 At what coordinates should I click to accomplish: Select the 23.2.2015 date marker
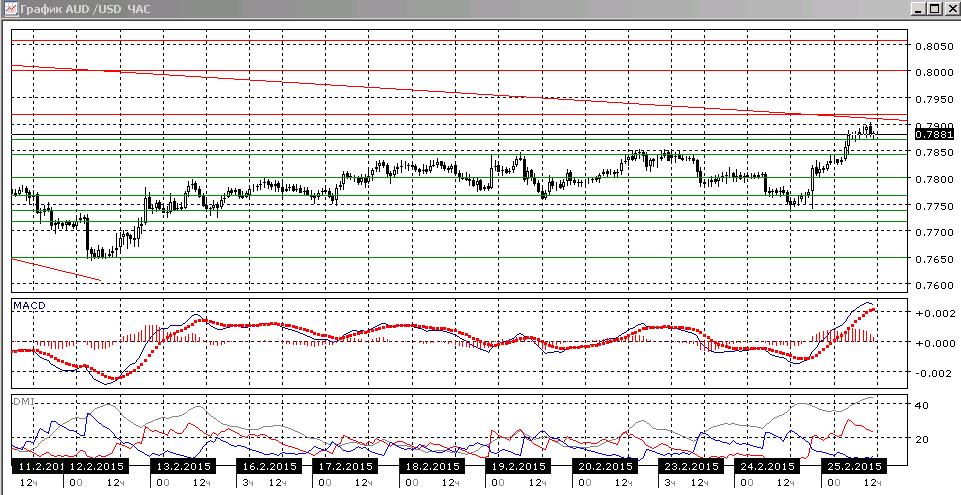[688, 466]
